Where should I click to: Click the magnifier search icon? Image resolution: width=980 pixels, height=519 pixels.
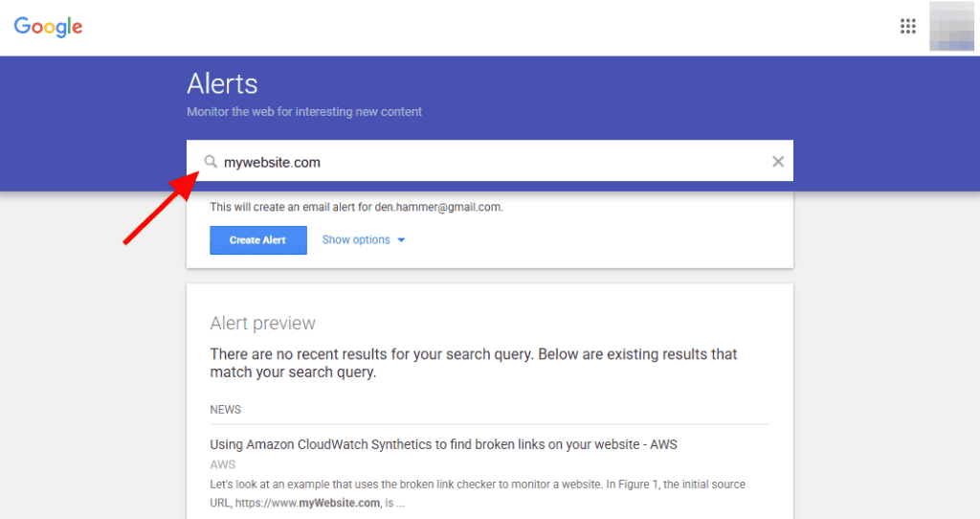211,162
